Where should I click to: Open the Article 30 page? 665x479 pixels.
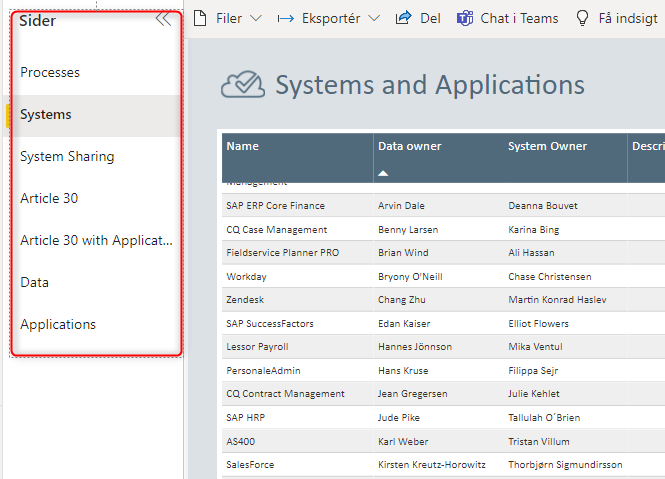(x=49, y=199)
